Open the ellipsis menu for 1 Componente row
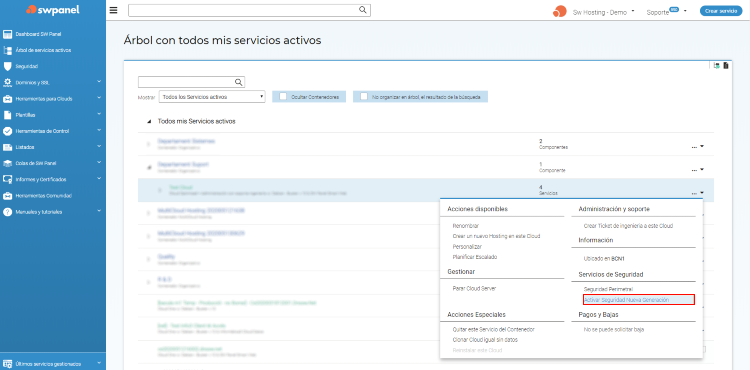750x370 pixels. [x=697, y=170]
